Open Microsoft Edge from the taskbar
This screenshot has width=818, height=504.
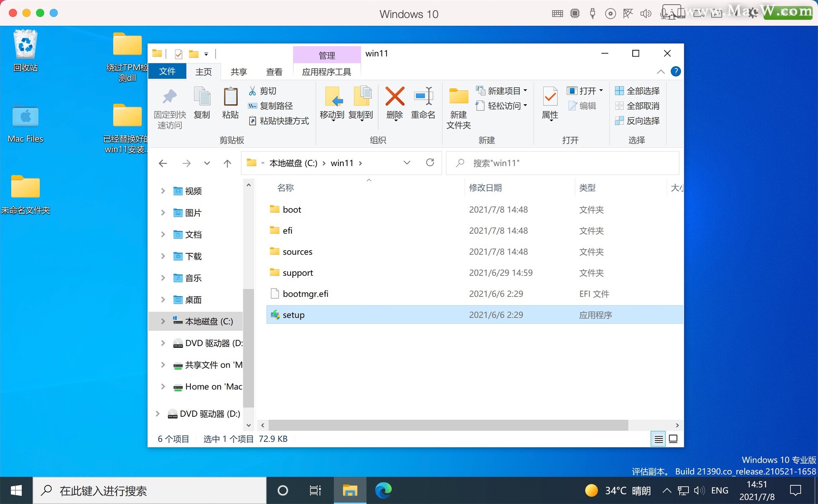click(x=383, y=490)
